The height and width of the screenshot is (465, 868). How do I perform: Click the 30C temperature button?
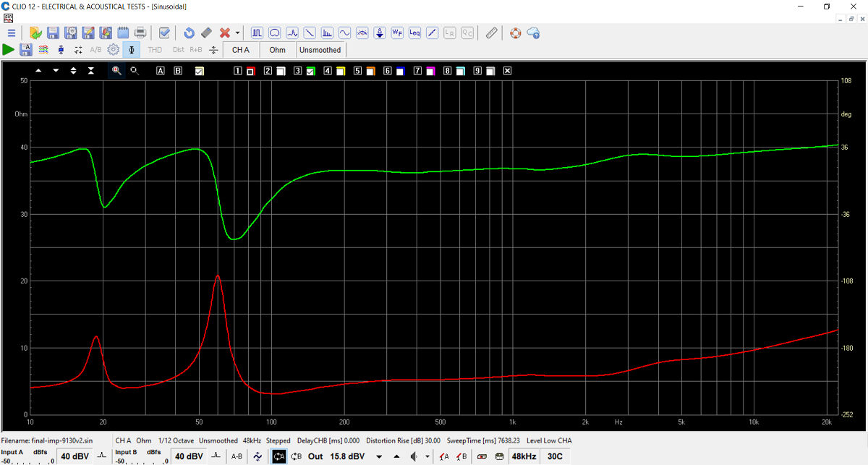tap(555, 456)
